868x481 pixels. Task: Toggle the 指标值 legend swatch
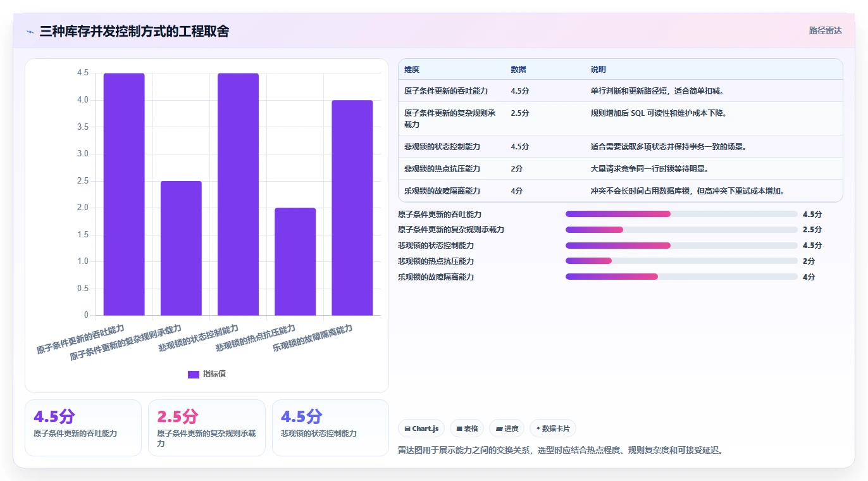[x=194, y=375]
